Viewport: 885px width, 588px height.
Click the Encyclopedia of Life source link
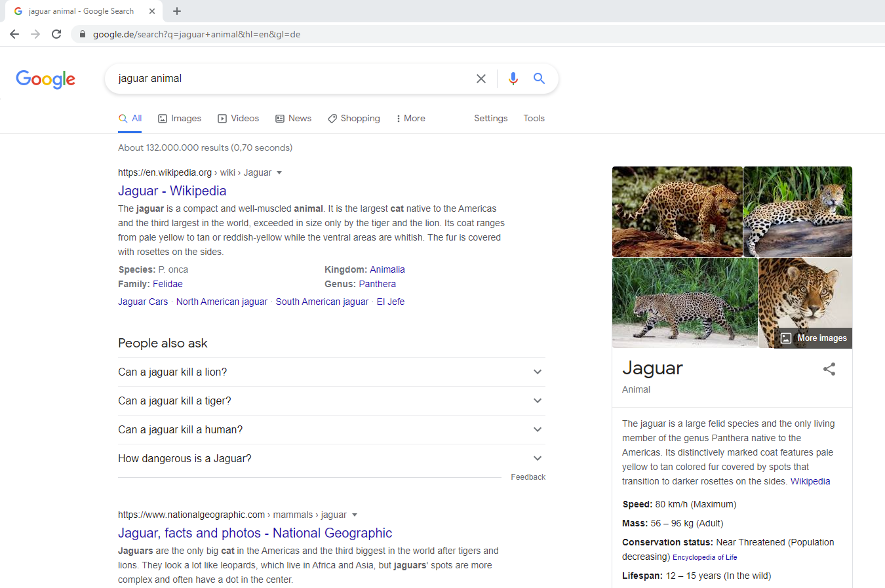[x=705, y=557]
